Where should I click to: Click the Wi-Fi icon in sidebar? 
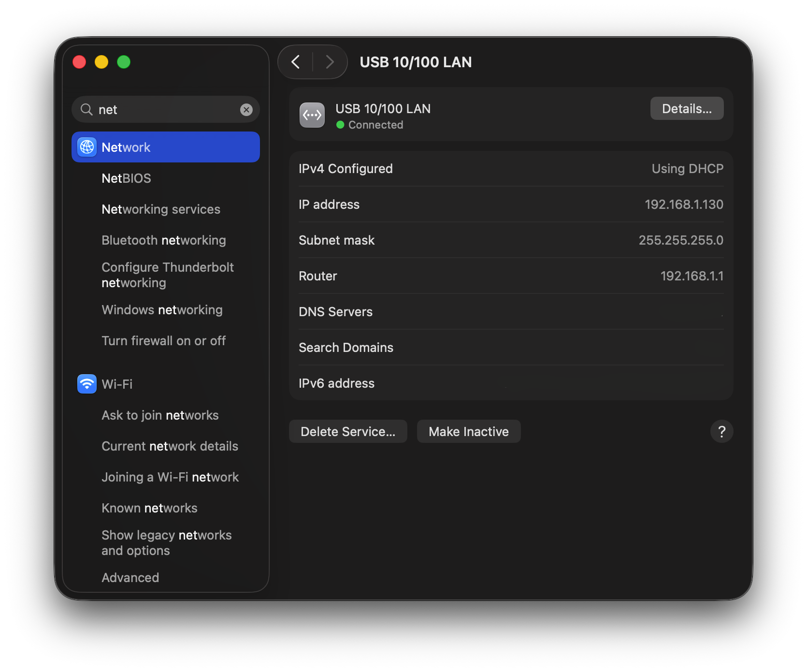click(x=87, y=384)
